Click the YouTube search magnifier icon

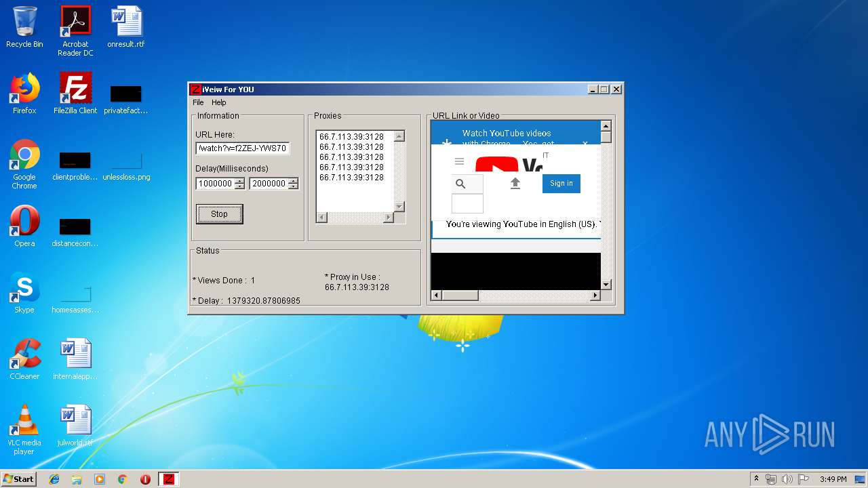tap(460, 184)
